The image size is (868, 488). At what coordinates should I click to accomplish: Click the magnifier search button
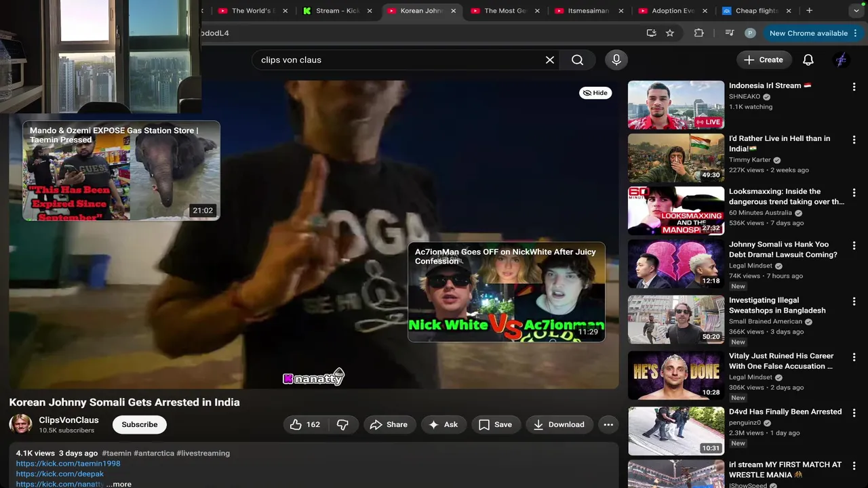(577, 60)
